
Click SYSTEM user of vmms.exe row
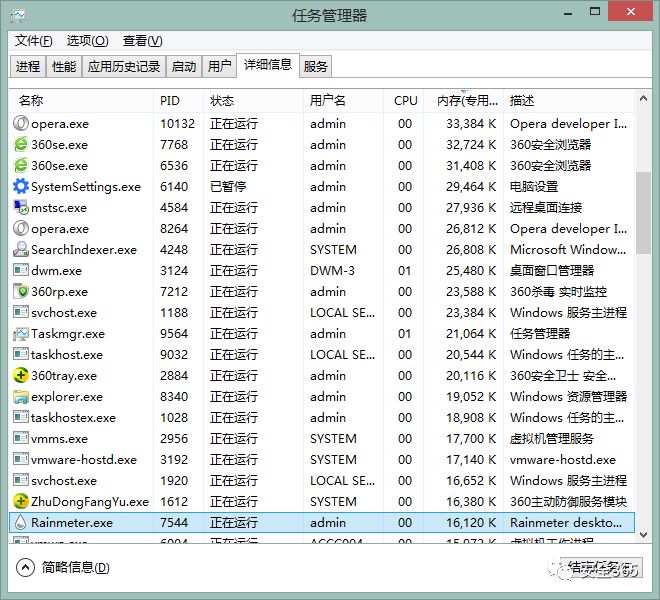point(333,438)
